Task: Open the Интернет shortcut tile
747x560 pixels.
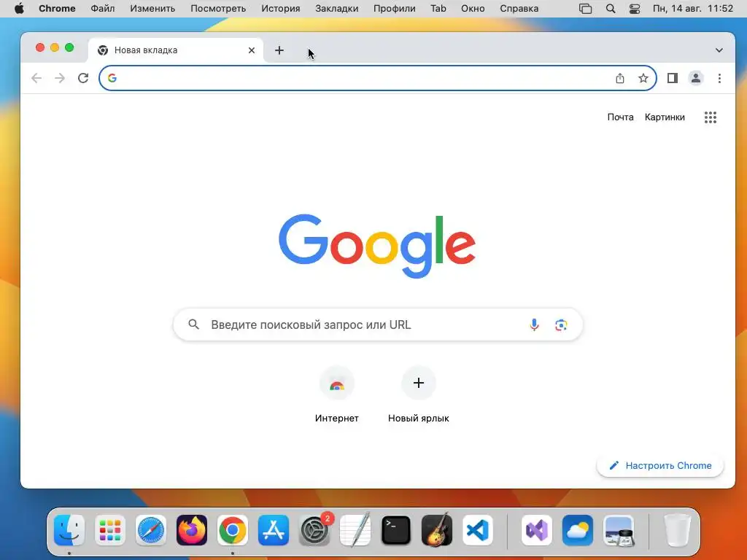Action: (x=337, y=395)
